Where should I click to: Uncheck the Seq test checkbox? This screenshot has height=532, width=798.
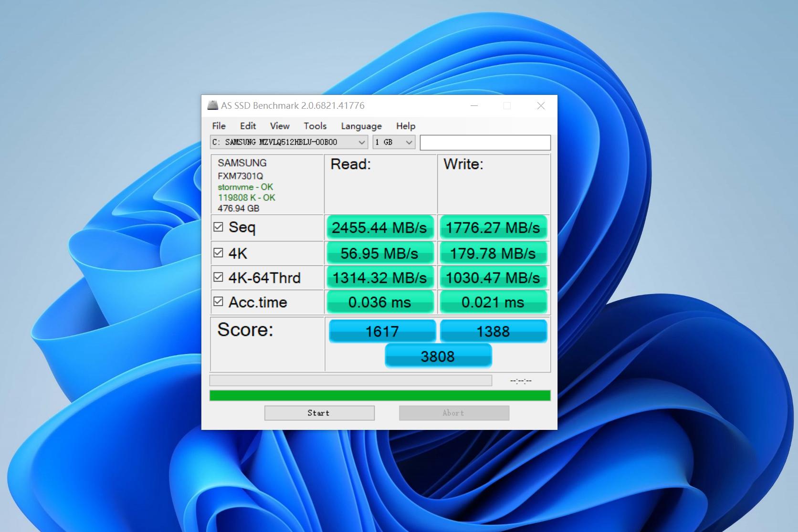click(218, 227)
